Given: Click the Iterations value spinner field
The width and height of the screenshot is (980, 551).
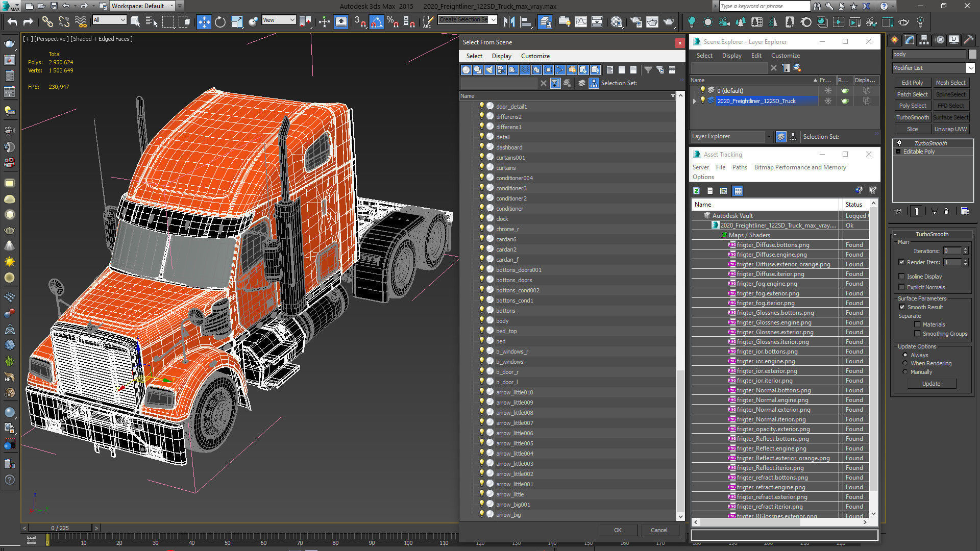Looking at the screenshot, I should tap(951, 251).
